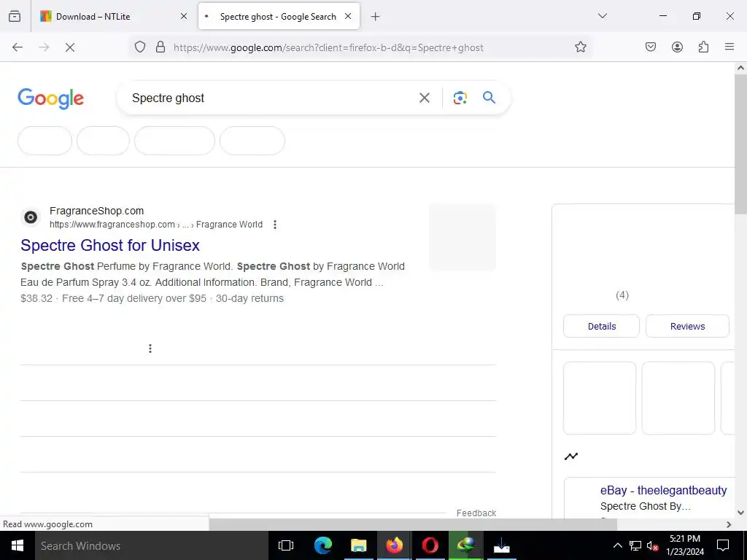Click the horizontal scrollbar thumb
The width and height of the screenshot is (747, 560).
[x=413, y=524]
